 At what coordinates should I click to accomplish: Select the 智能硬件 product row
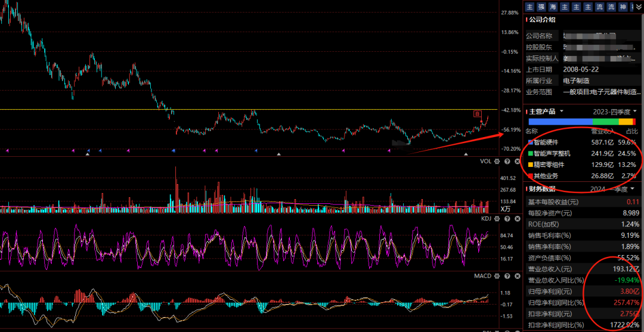point(584,143)
